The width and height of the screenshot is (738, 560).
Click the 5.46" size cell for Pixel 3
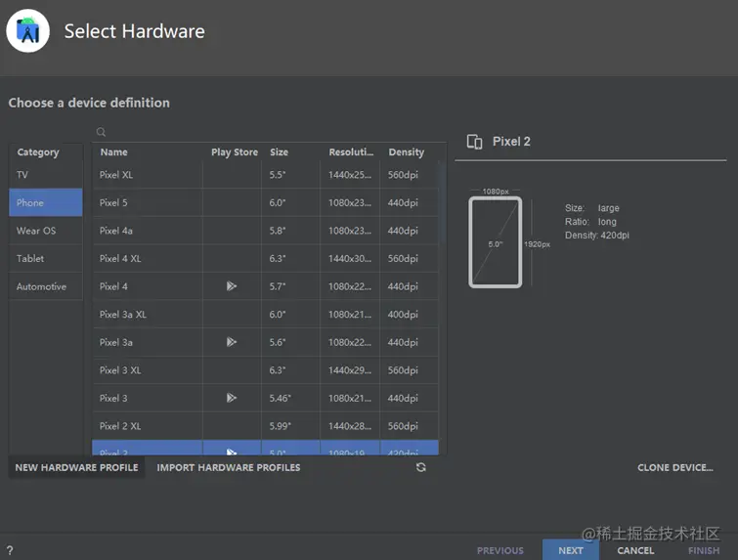[x=291, y=398]
